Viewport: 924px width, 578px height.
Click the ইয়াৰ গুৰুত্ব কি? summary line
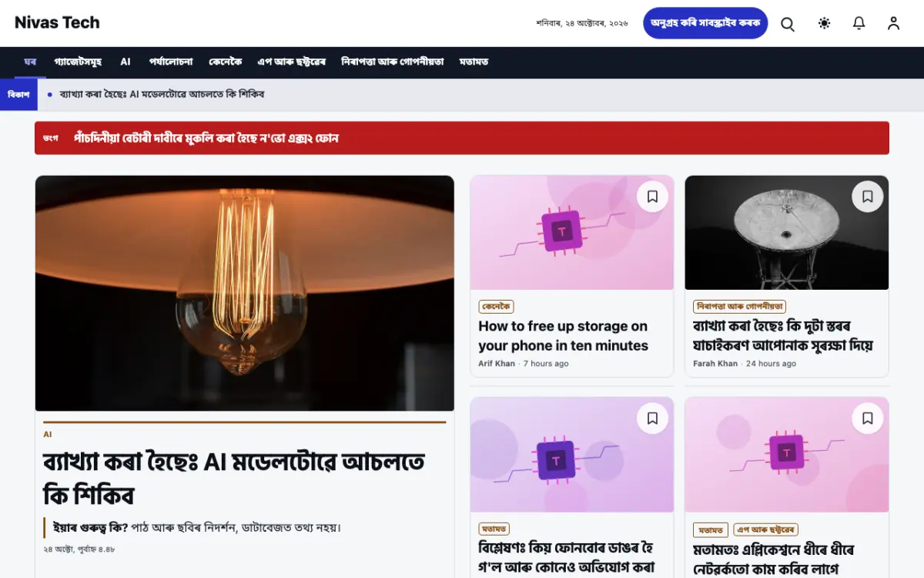(197, 528)
